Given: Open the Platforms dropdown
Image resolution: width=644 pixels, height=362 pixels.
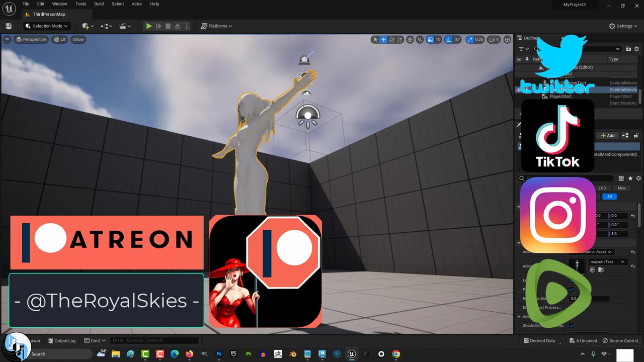Looking at the screenshot, I should pos(216,26).
